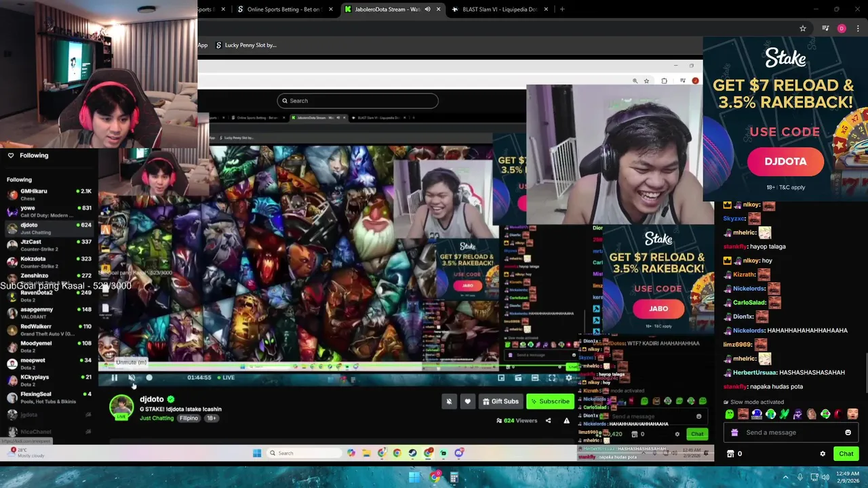Click the DJDOTA button on Stake ad
868x488 pixels.
tap(785, 161)
